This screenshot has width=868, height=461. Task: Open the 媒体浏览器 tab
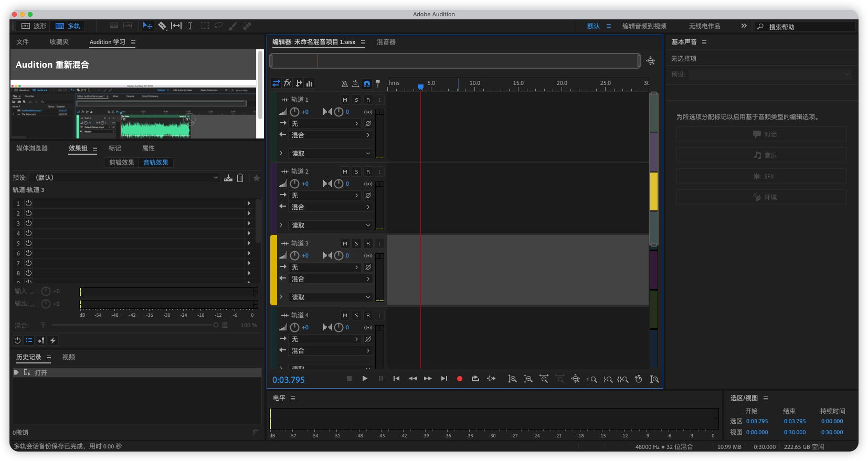click(x=32, y=148)
